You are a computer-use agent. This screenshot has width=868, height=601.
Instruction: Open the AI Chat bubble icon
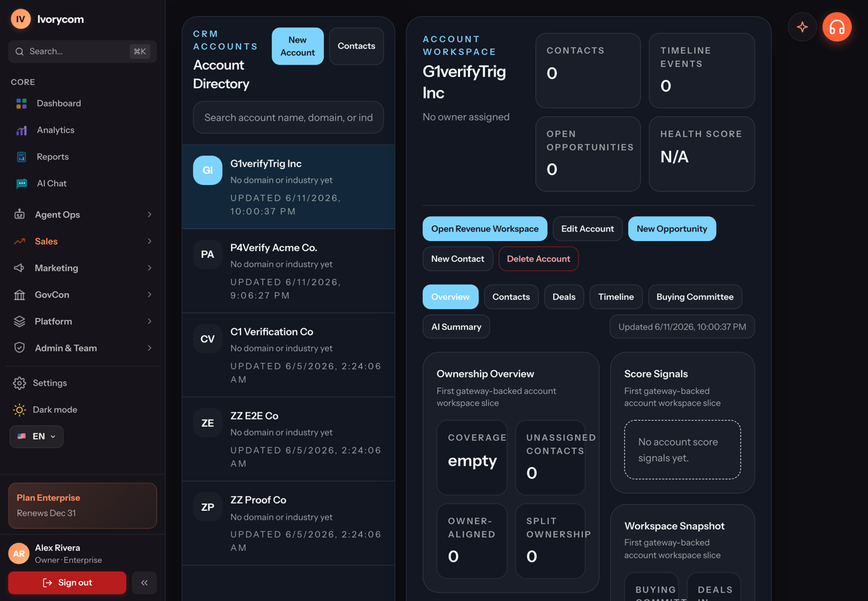point(21,184)
